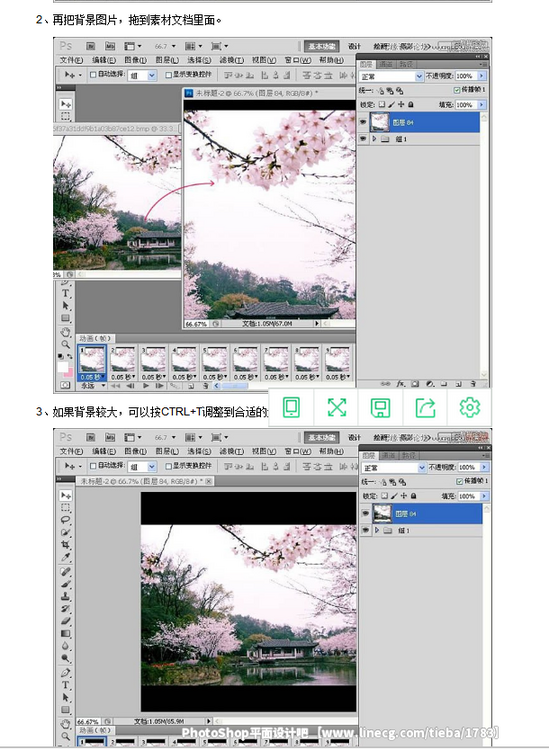Hide layer 图层 84 in step 3 screenshot

(366, 514)
